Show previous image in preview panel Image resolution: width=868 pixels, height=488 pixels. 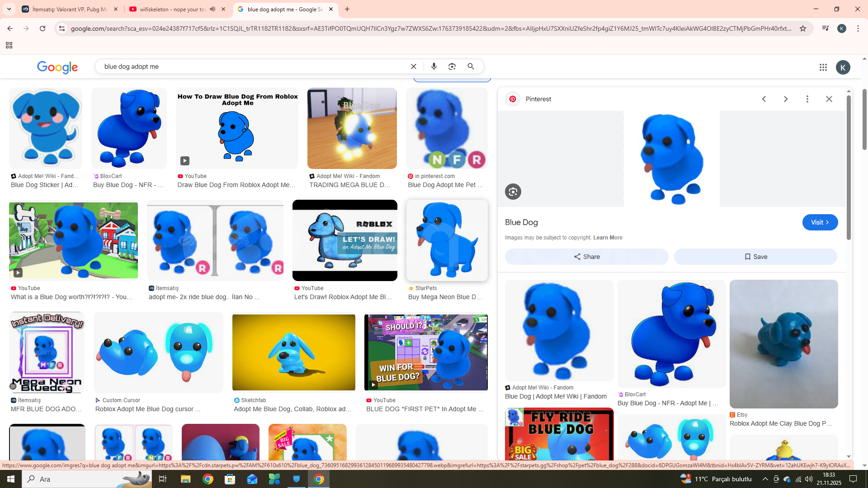764,99
